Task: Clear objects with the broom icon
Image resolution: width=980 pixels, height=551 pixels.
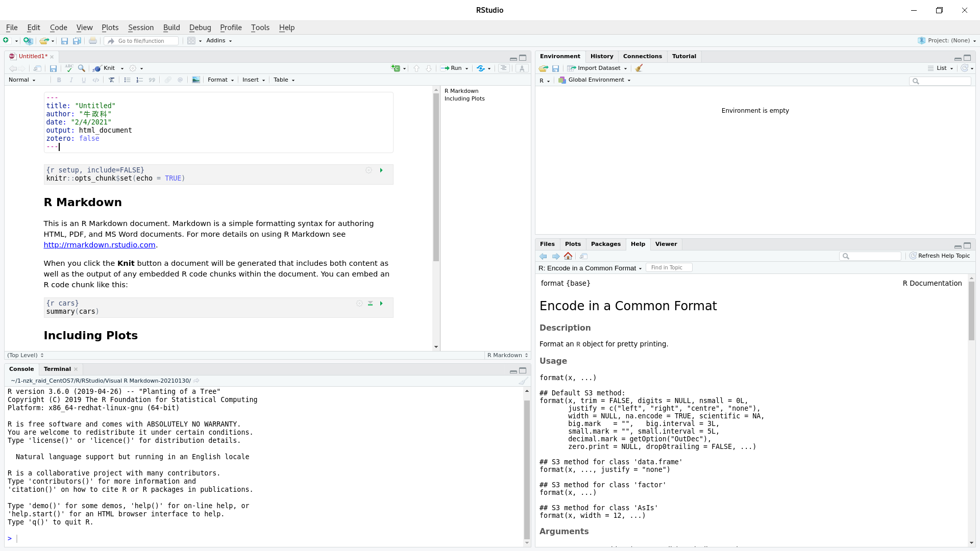Action: [640, 68]
